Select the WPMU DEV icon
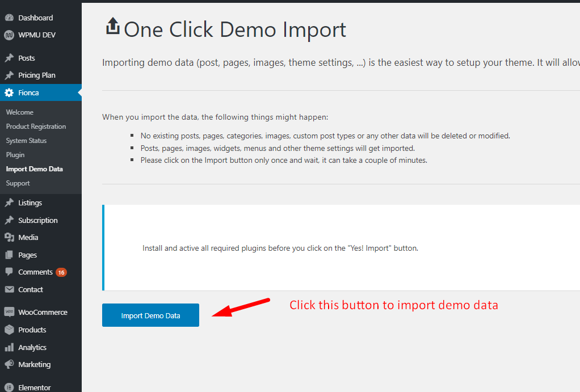The width and height of the screenshot is (580, 392). coord(10,35)
